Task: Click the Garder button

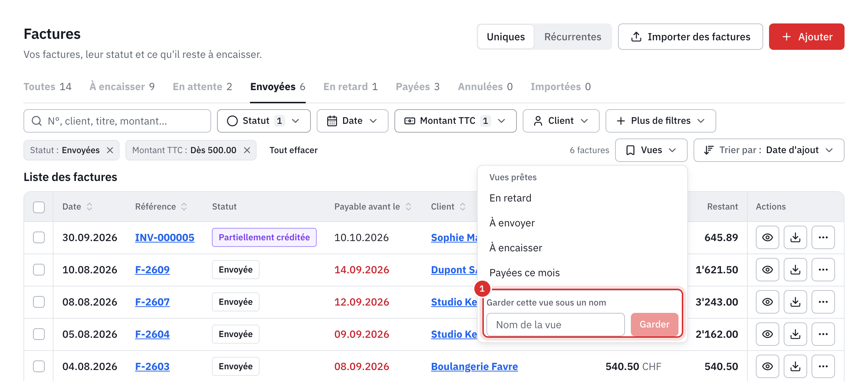Action: click(x=654, y=325)
